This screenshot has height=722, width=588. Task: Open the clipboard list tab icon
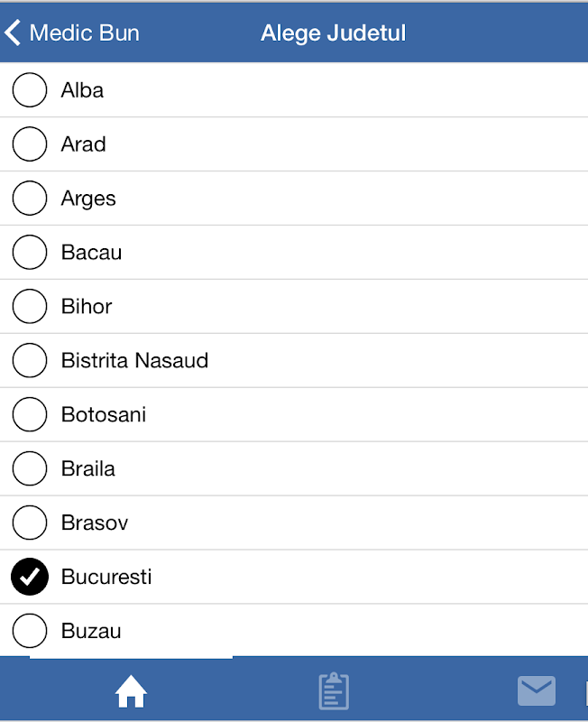(x=334, y=691)
